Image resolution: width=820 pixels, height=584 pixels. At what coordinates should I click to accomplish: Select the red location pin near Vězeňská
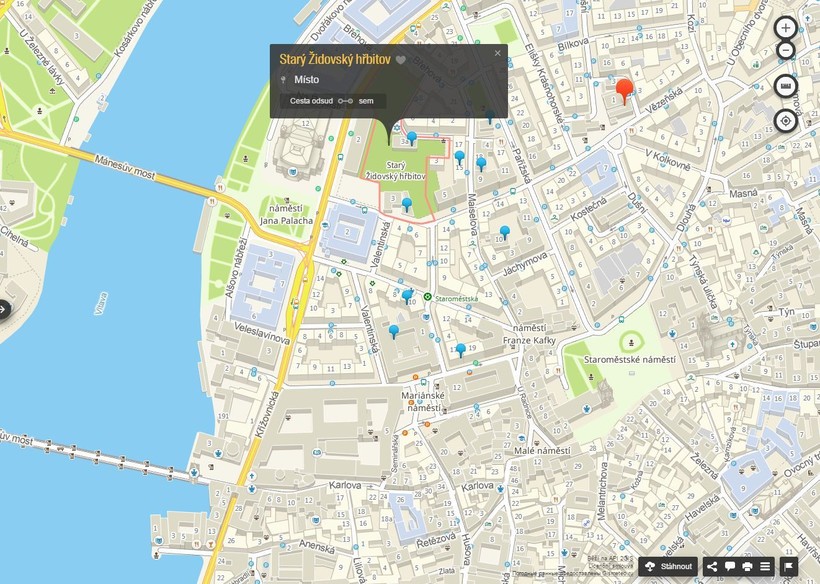coord(624,92)
